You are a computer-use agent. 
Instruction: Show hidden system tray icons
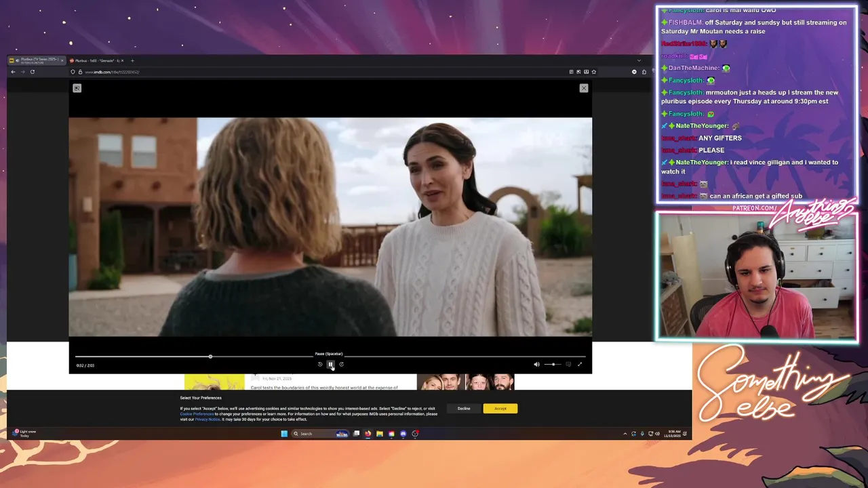click(x=625, y=434)
